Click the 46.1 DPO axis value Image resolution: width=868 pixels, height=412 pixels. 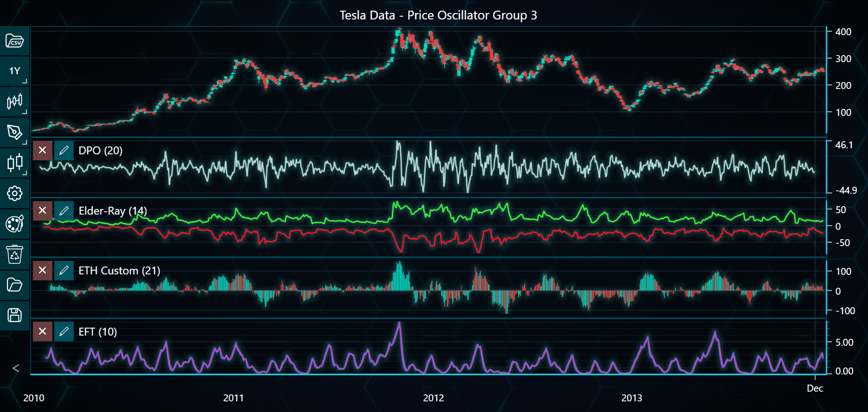[844, 145]
